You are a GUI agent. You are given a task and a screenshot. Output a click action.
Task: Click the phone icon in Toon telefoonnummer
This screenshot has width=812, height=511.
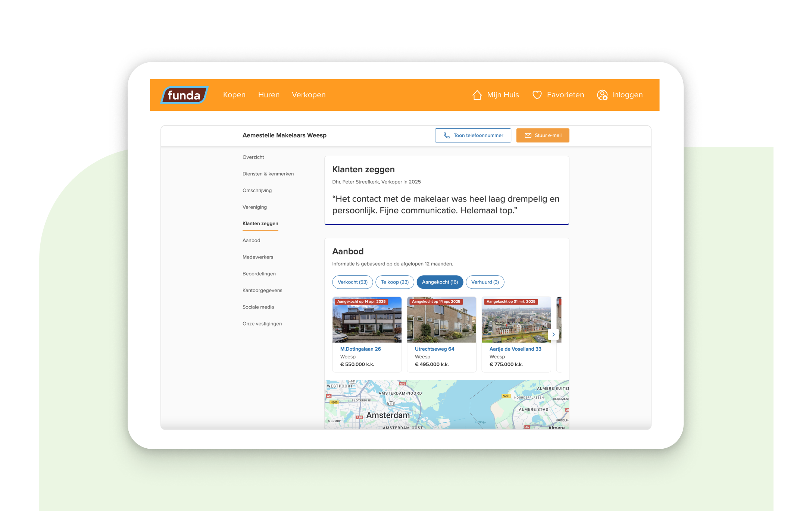[447, 135]
